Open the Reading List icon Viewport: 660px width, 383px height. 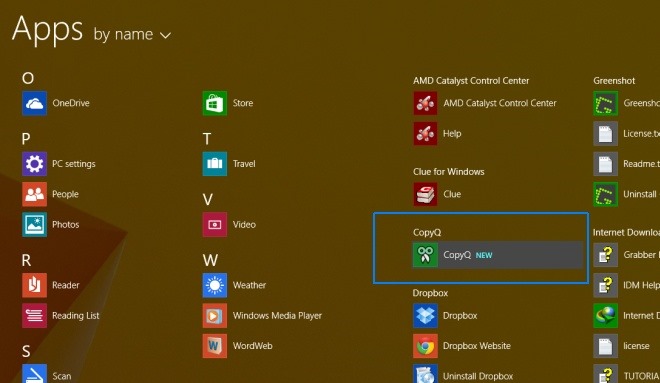coord(35,315)
